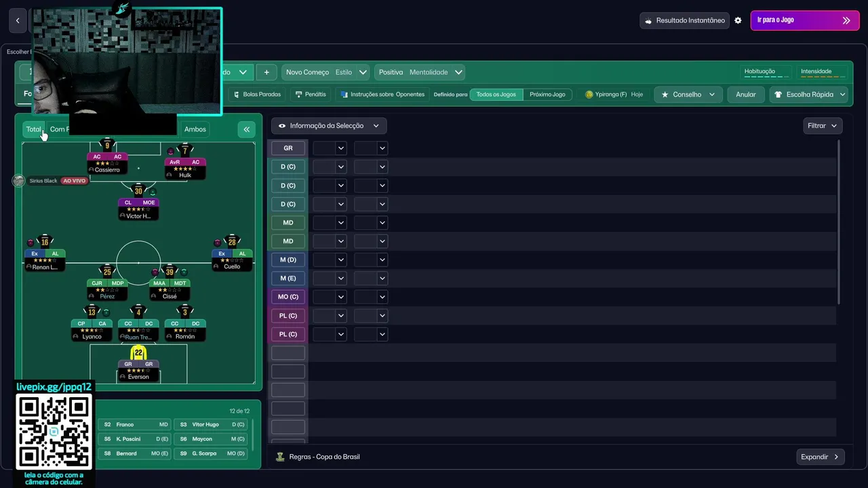Select Hulk's number 7 shirt icon
This screenshot has height=488, width=868.
(x=185, y=150)
